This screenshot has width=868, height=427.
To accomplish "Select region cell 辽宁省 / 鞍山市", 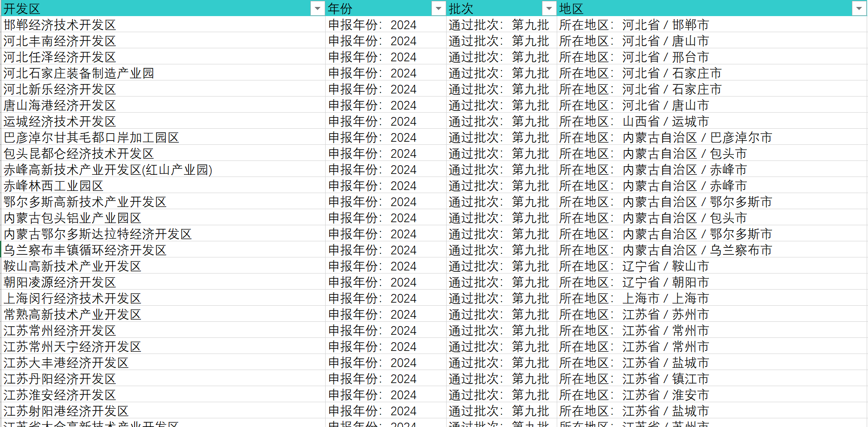I will 712,266.
